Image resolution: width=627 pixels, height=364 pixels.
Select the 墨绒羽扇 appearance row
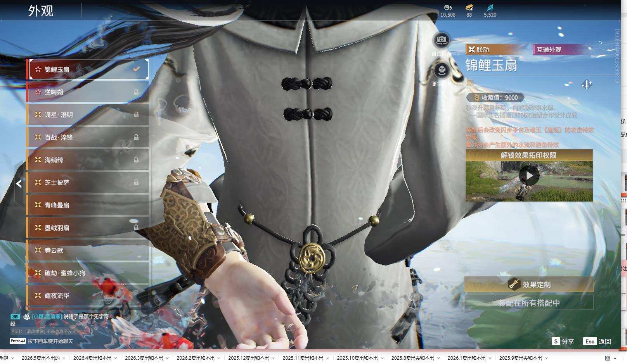pos(88,228)
